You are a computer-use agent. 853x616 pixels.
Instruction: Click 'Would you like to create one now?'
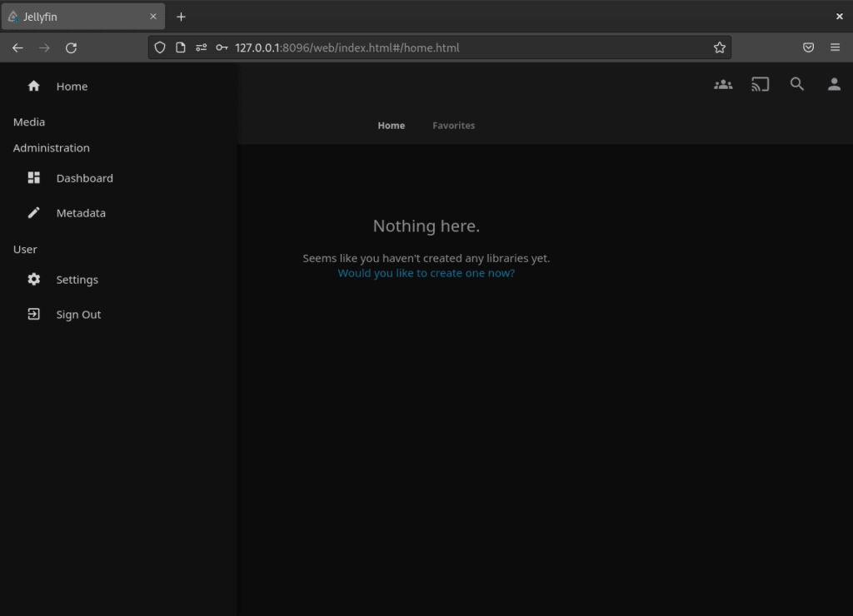click(426, 272)
